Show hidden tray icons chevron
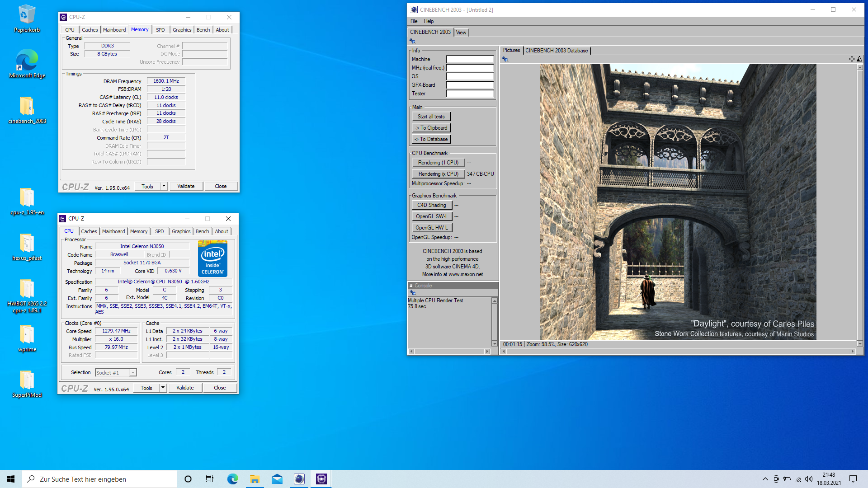Viewport: 868px width, 488px height. point(765,479)
